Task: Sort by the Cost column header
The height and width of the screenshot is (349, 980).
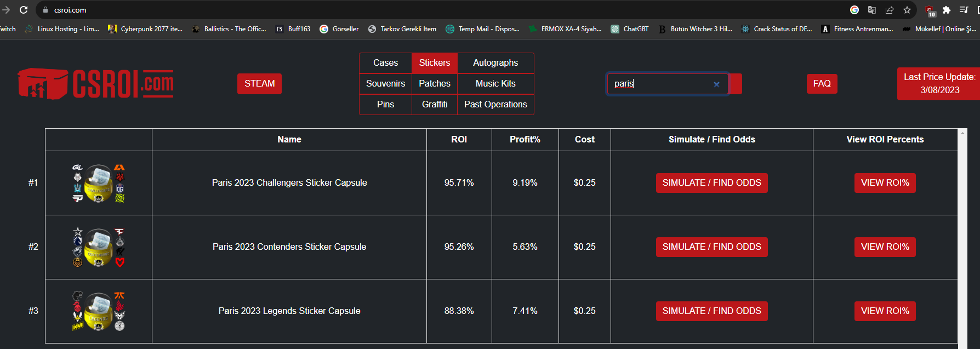Action: tap(585, 140)
